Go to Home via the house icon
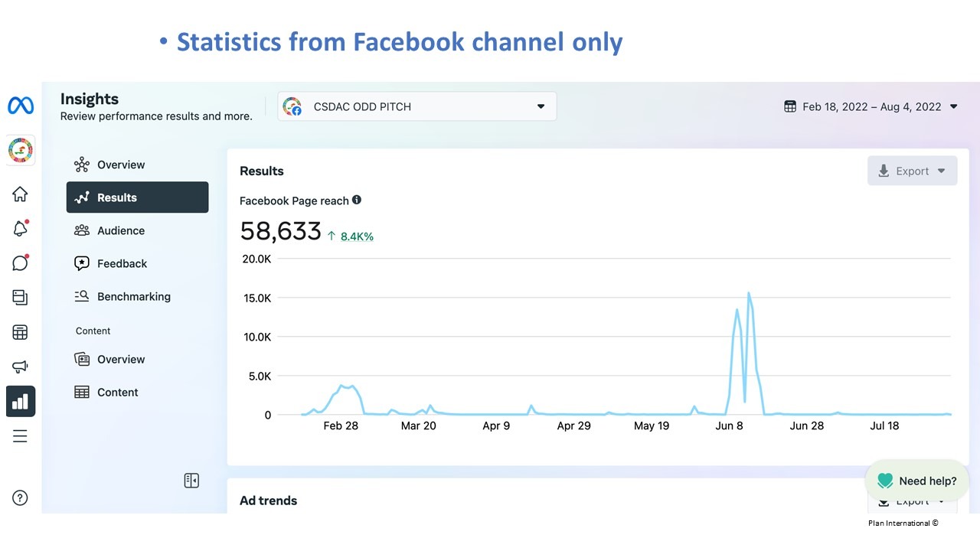 [21, 194]
